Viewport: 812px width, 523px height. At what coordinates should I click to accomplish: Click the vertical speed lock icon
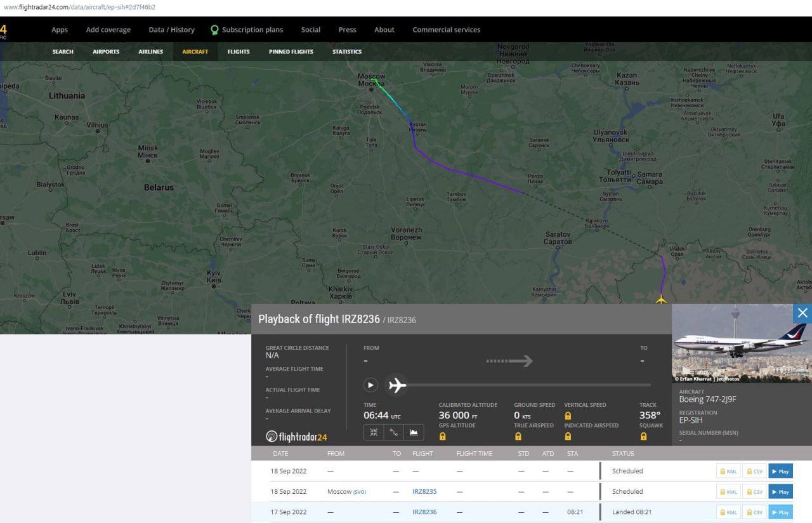click(x=568, y=416)
